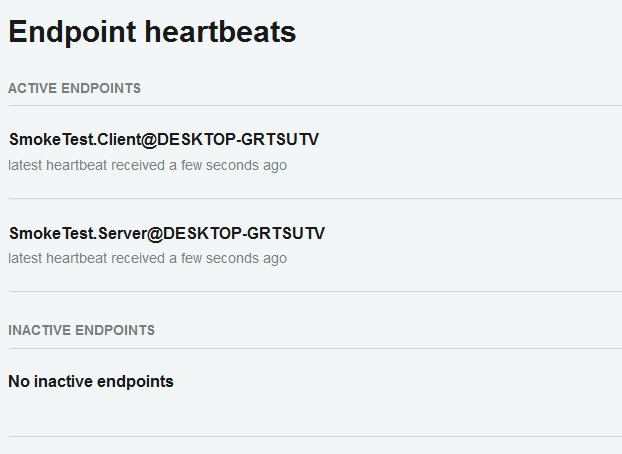Open the SmokeTest.Client@DESKTOP-GRTSUTV endpoint

tap(164, 139)
